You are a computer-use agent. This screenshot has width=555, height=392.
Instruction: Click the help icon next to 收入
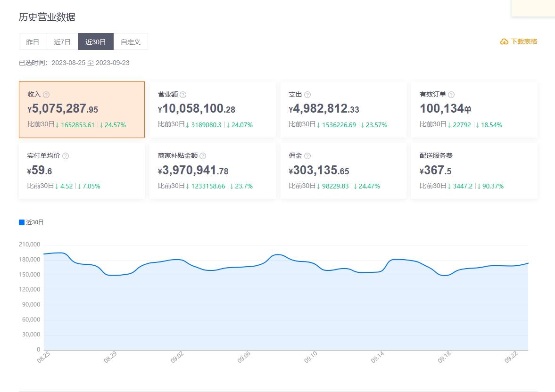pos(46,95)
